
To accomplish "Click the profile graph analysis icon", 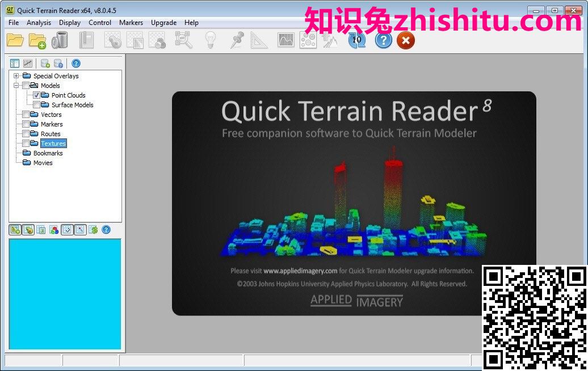I will [285, 40].
